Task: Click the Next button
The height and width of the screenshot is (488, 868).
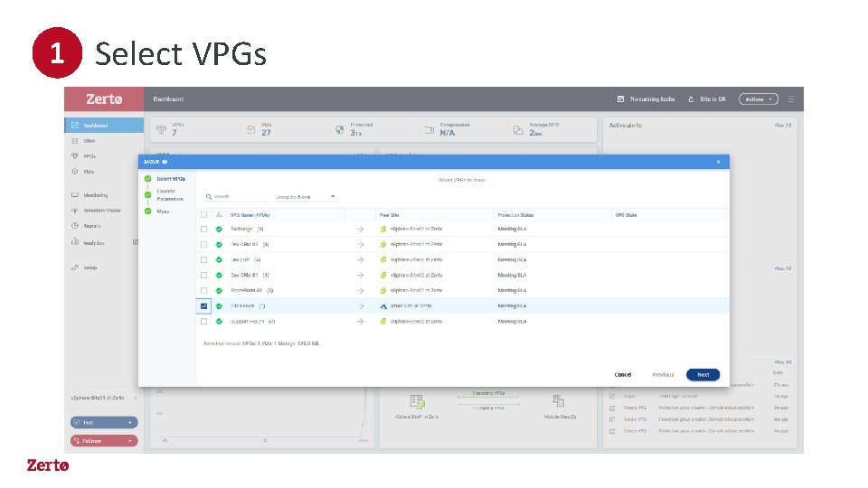Action: (703, 374)
